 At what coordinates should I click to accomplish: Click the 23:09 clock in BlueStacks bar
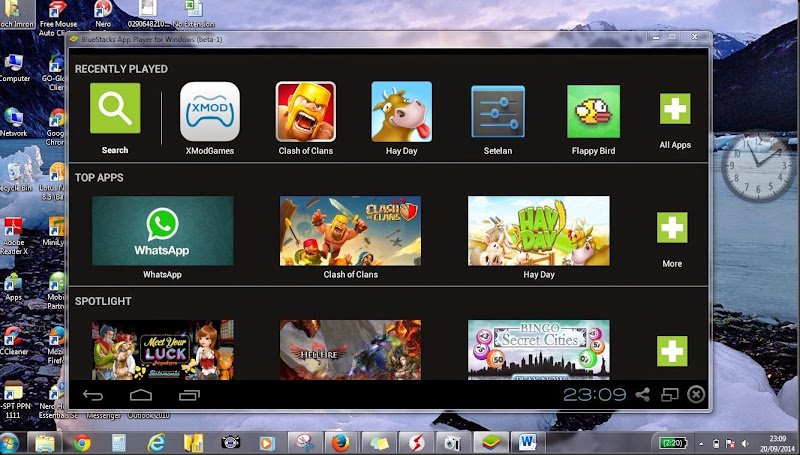pyautogui.click(x=594, y=394)
